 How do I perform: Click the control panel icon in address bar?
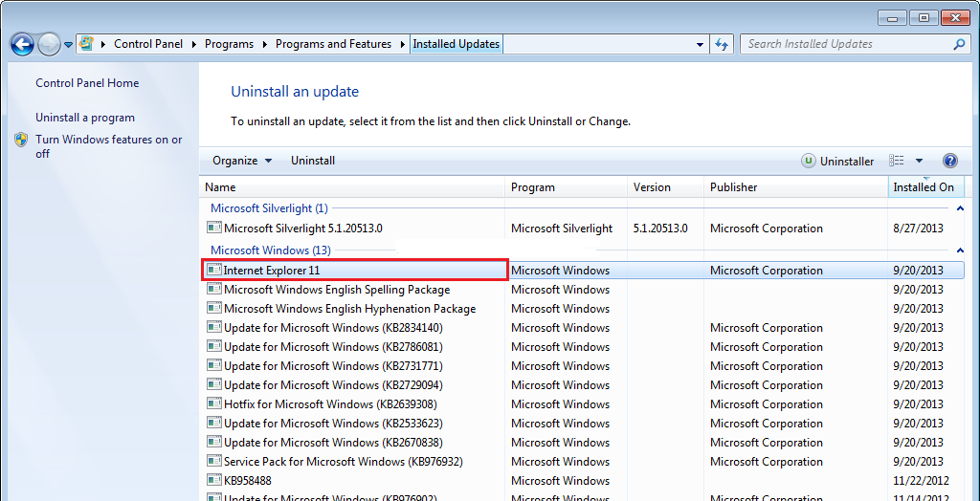click(x=86, y=44)
